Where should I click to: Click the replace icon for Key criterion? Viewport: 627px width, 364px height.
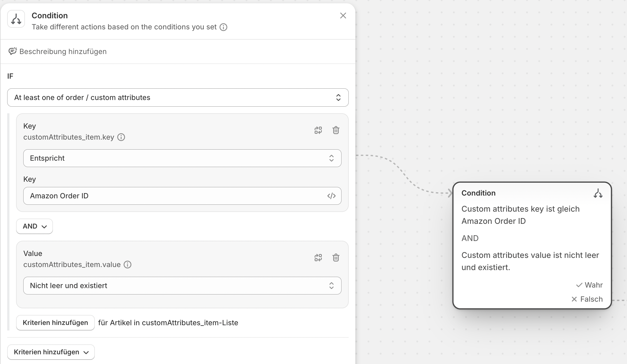coord(318,130)
